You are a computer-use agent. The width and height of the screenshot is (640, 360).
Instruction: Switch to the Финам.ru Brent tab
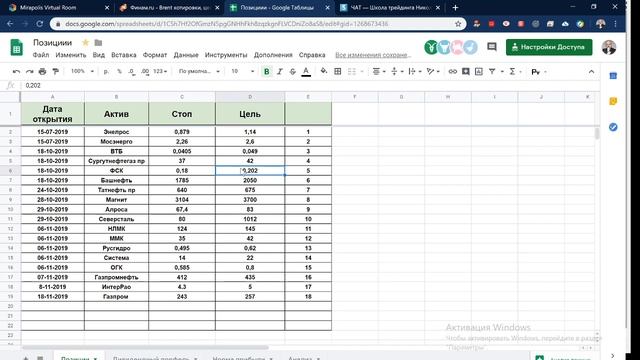coord(169,7)
